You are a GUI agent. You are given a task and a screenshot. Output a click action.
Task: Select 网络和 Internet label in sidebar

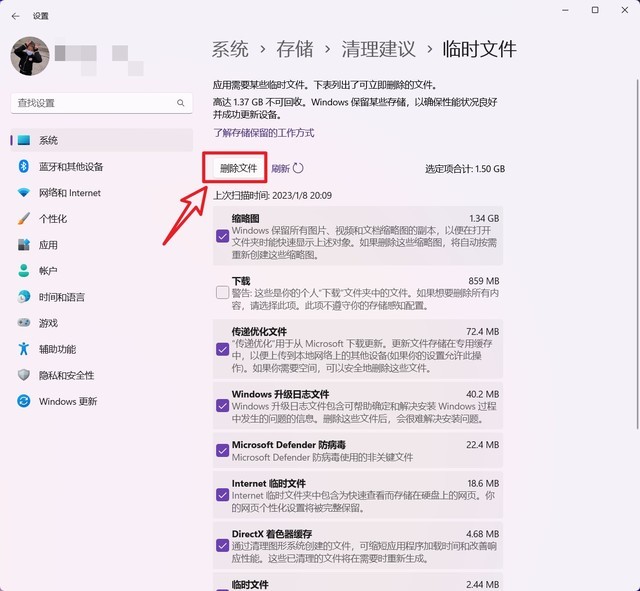70,193
